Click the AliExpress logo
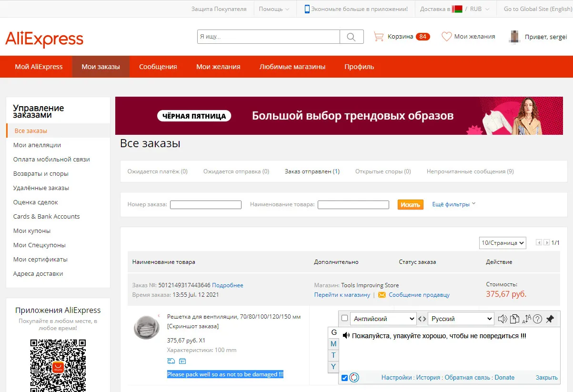Screen dimensions: 573x392 pyautogui.click(x=44, y=39)
